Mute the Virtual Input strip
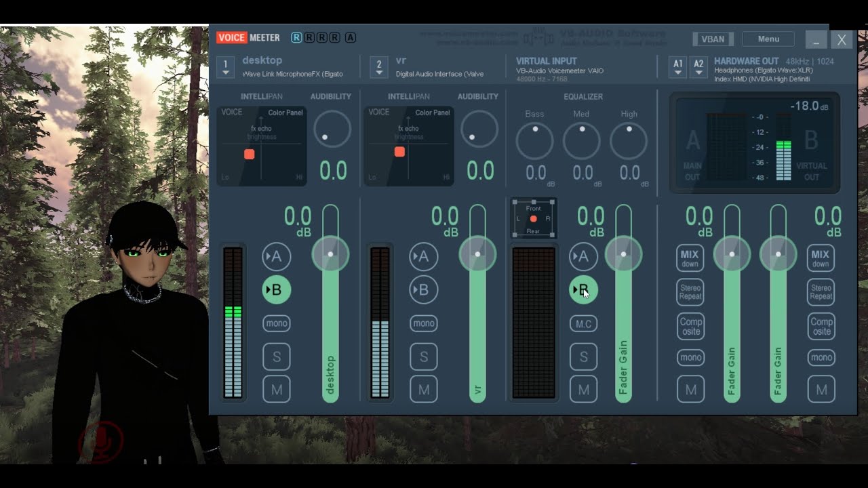868x488 pixels. coord(583,390)
